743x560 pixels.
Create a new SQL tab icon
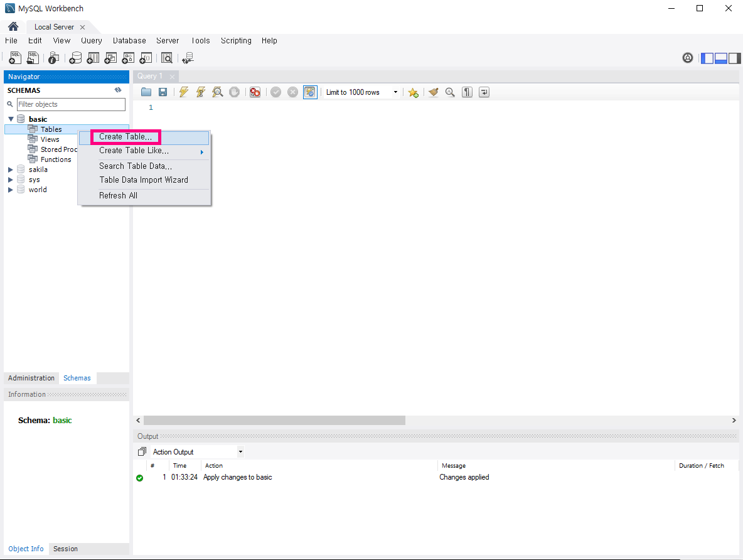coord(15,58)
